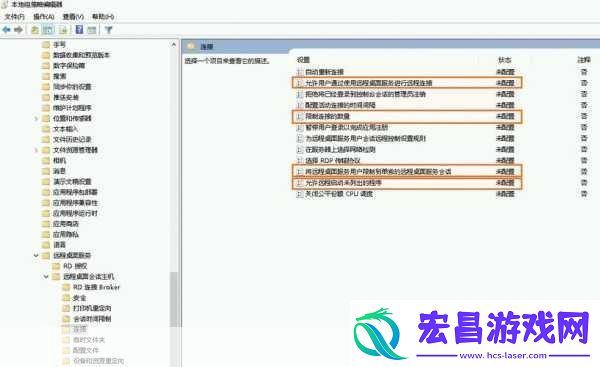600x367 pixels.
Task: Click the 未配置 status of 自动重新连接
Action: 505,72
